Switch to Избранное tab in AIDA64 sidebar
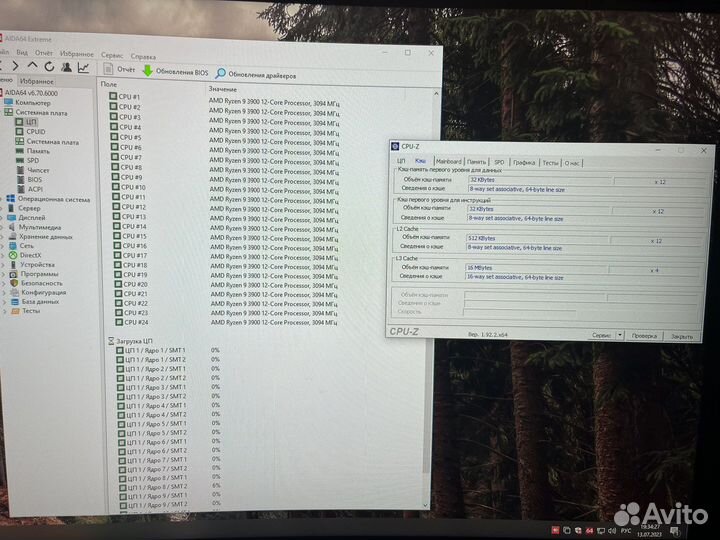This screenshot has width=720, height=540. (37, 81)
